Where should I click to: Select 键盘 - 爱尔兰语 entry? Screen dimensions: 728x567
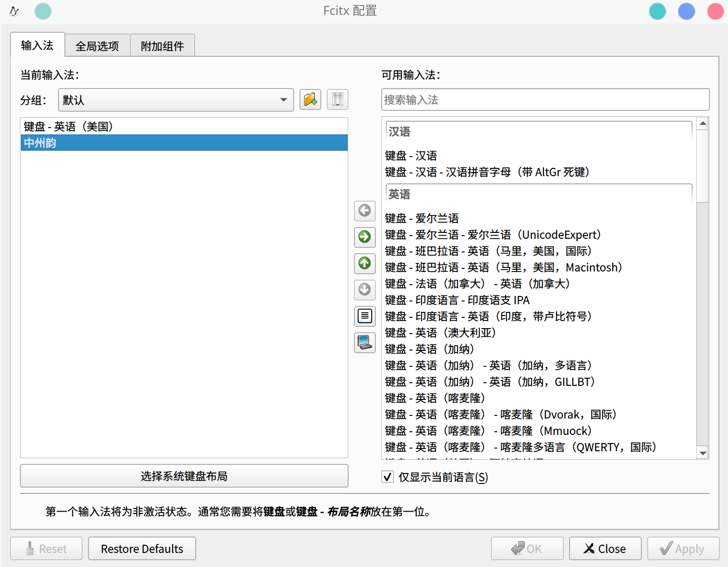point(539,218)
